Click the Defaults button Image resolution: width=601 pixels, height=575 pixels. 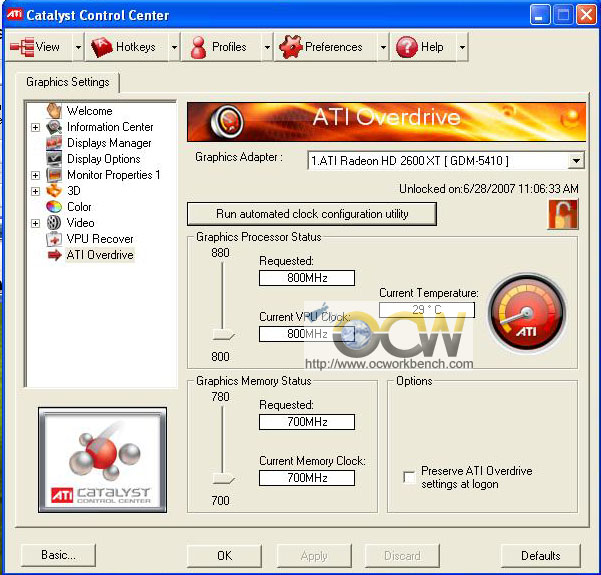click(540, 555)
